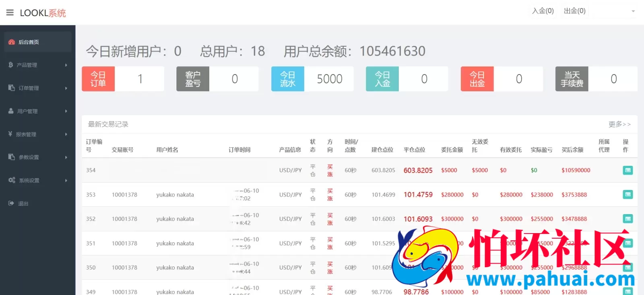644x295 pixels.
Task: Click the 当天手续费 gray tile
Action: point(572,79)
